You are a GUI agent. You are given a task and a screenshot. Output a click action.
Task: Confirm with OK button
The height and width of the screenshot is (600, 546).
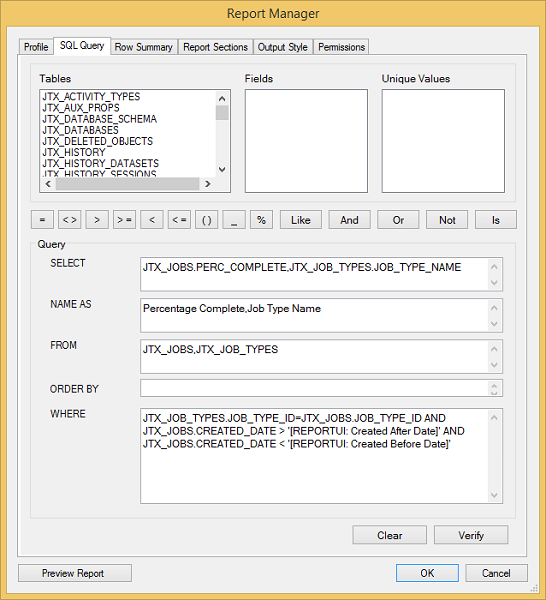(x=427, y=573)
